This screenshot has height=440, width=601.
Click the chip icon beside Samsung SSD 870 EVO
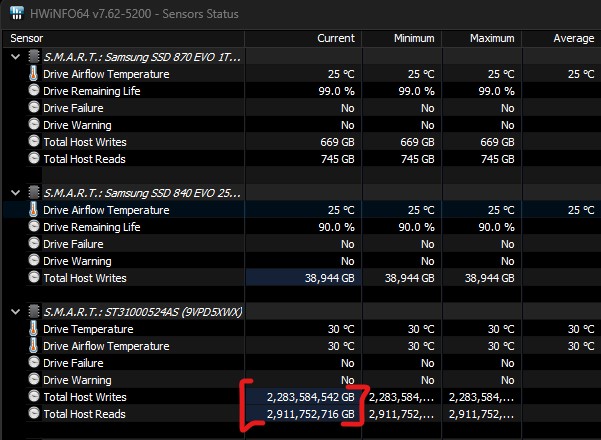click(x=34, y=57)
